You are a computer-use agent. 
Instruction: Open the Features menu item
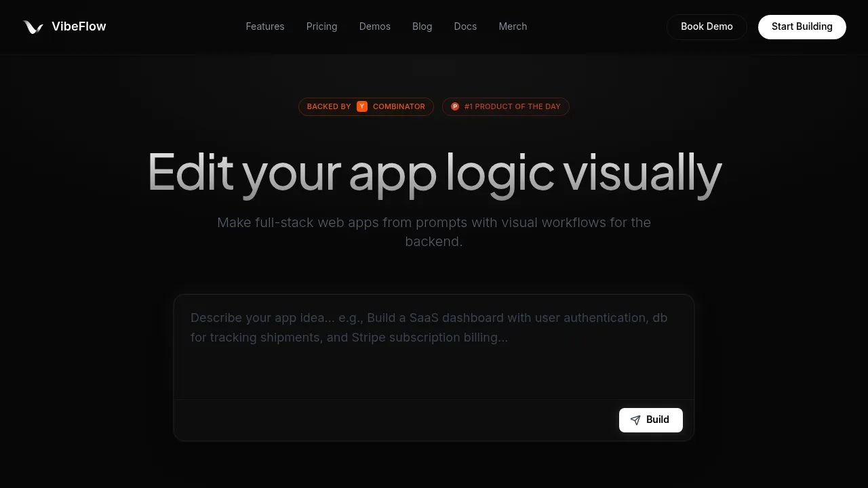(x=265, y=26)
